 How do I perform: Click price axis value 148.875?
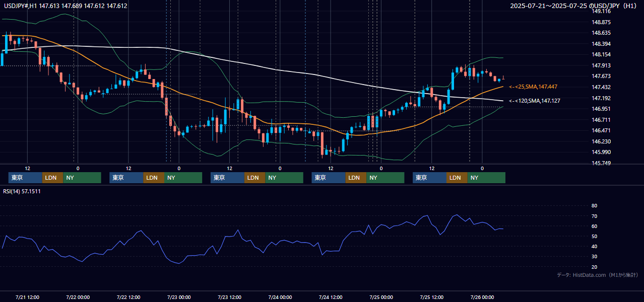click(602, 22)
